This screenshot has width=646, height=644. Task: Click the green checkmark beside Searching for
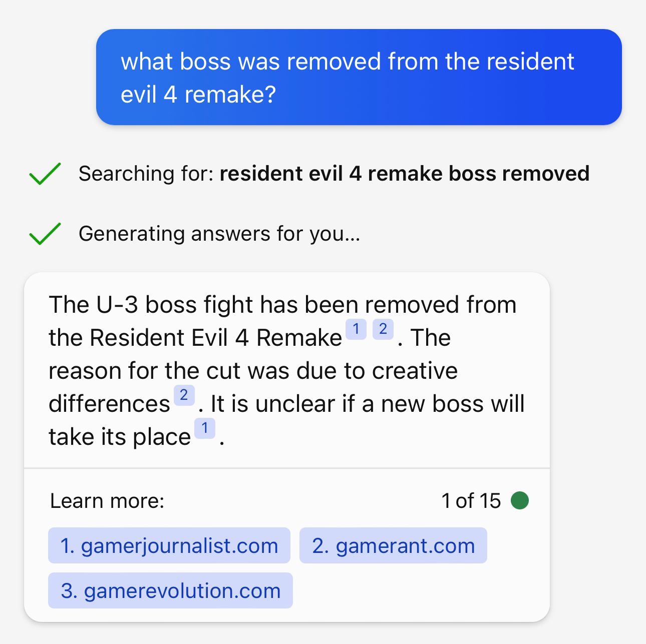pos(45,174)
